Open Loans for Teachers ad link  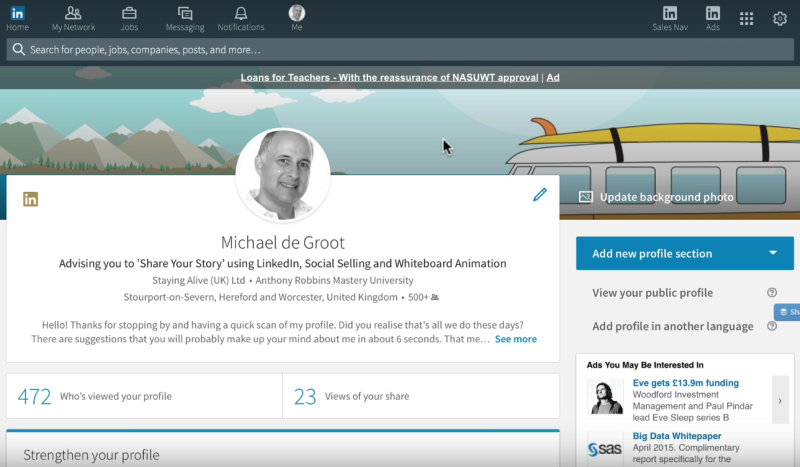point(389,78)
